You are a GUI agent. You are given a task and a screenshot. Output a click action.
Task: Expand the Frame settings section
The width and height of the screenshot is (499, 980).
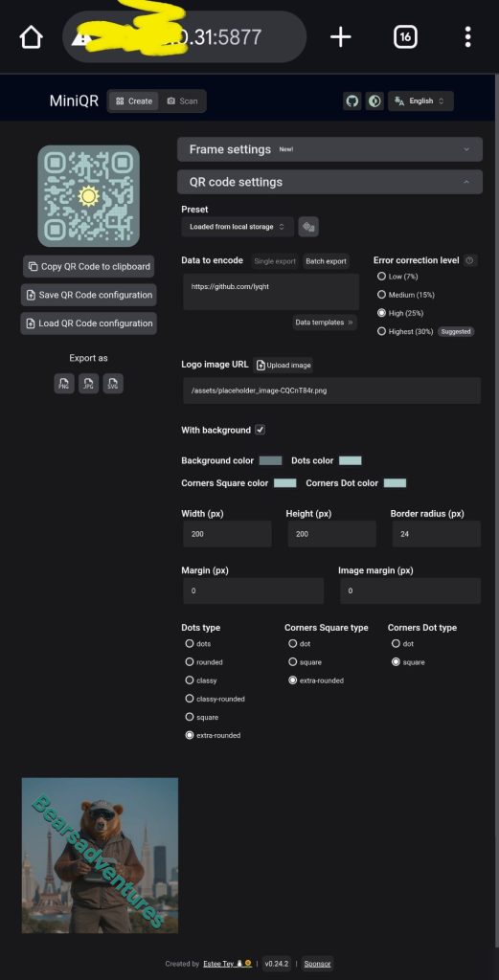329,149
